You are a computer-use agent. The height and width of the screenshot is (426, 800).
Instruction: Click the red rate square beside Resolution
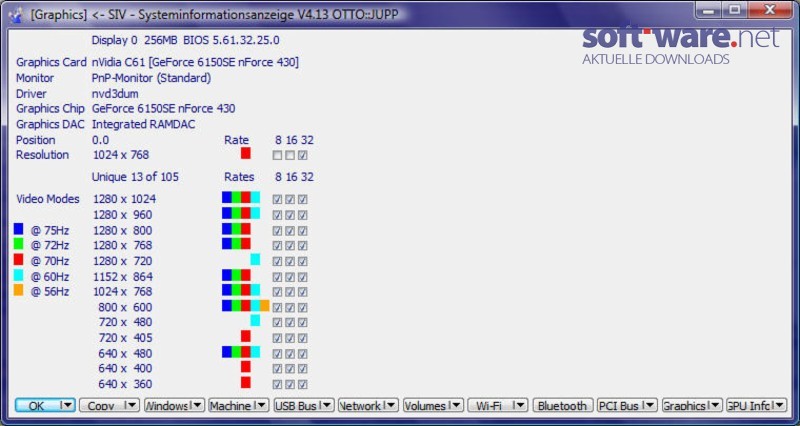(245, 153)
